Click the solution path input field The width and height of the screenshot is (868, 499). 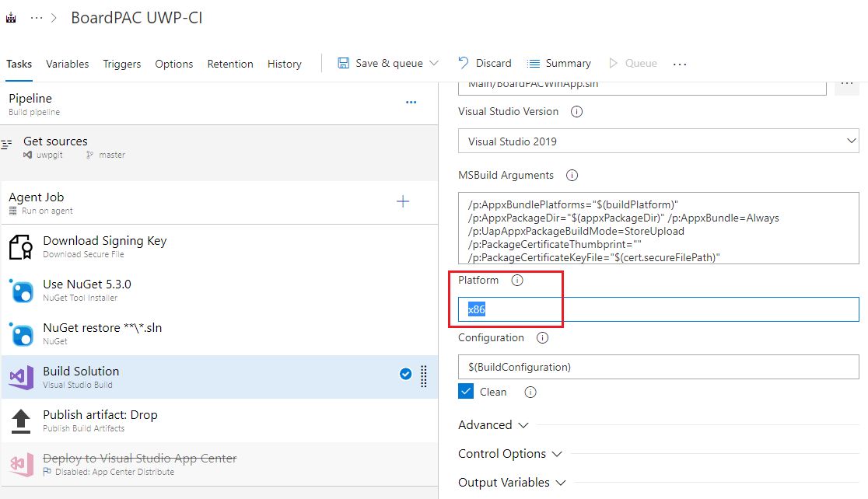click(x=642, y=86)
